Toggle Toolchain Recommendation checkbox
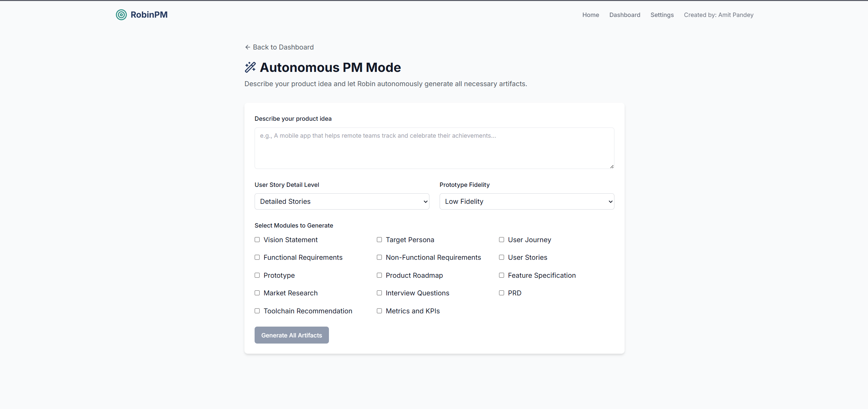Viewport: 868px width, 409px height. click(x=257, y=311)
